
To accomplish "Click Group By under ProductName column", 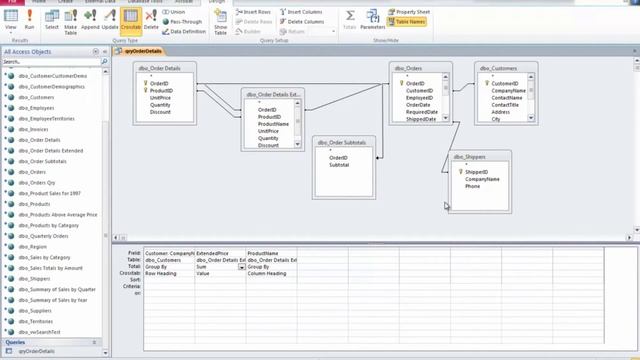I will click(271, 267).
